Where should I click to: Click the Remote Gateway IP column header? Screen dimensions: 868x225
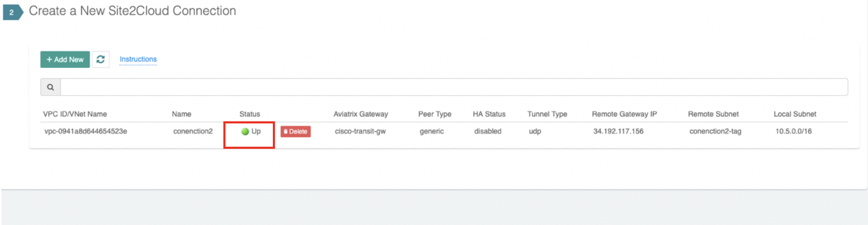624,114
